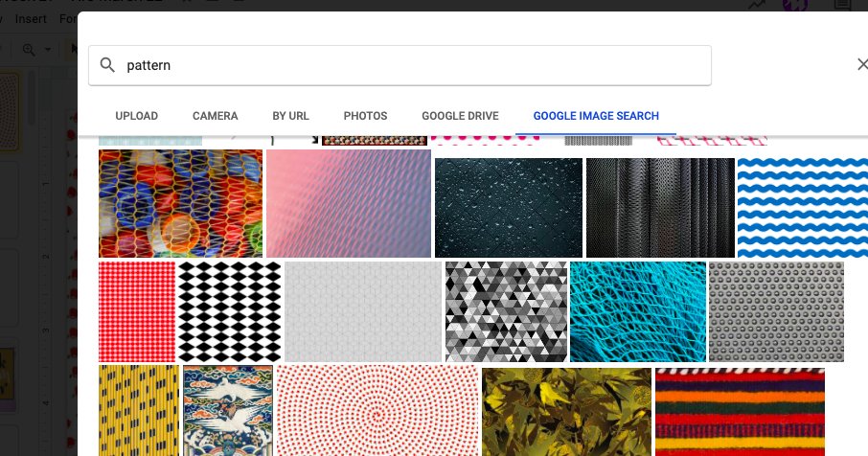Choose the pink-blue gradient texture image

point(349,204)
